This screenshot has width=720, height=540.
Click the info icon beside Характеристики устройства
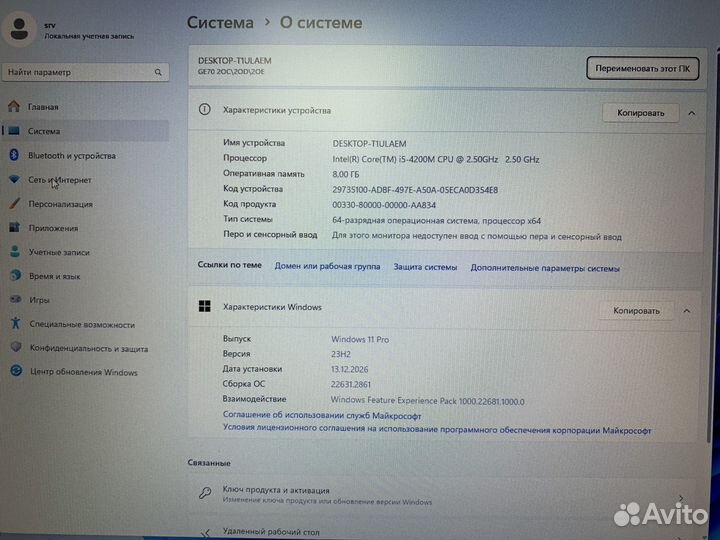(x=205, y=110)
